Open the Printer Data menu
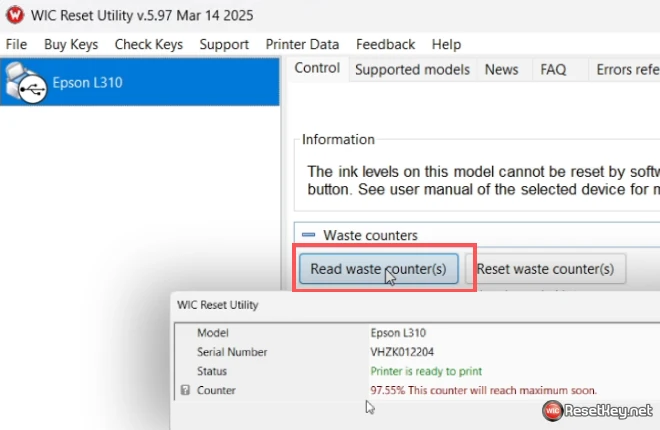The height and width of the screenshot is (430, 660). click(302, 44)
